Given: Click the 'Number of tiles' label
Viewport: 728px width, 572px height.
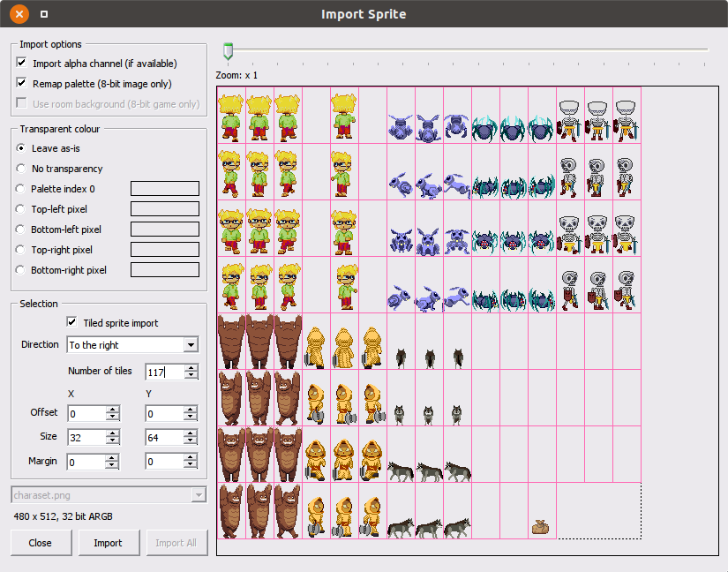Looking at the screenshot, I should pos(100,371).
